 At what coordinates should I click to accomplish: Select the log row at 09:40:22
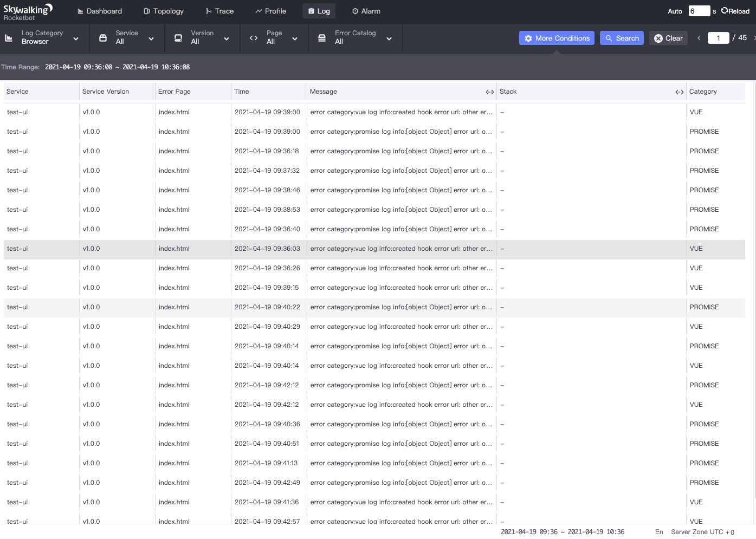[374, 307]
